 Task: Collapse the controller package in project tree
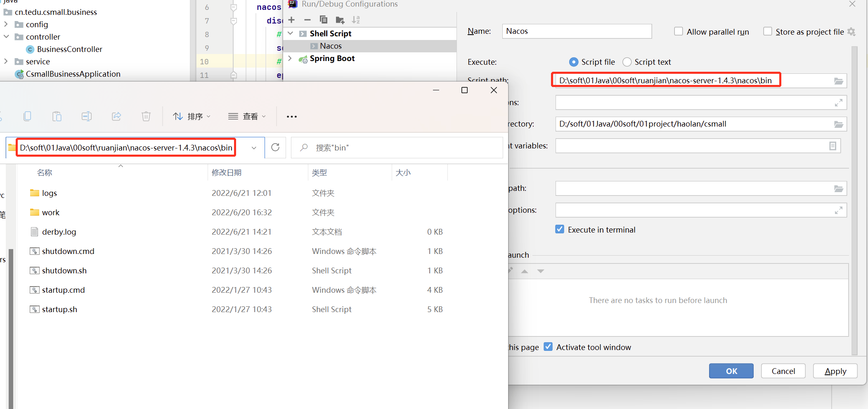coord(6,37)
